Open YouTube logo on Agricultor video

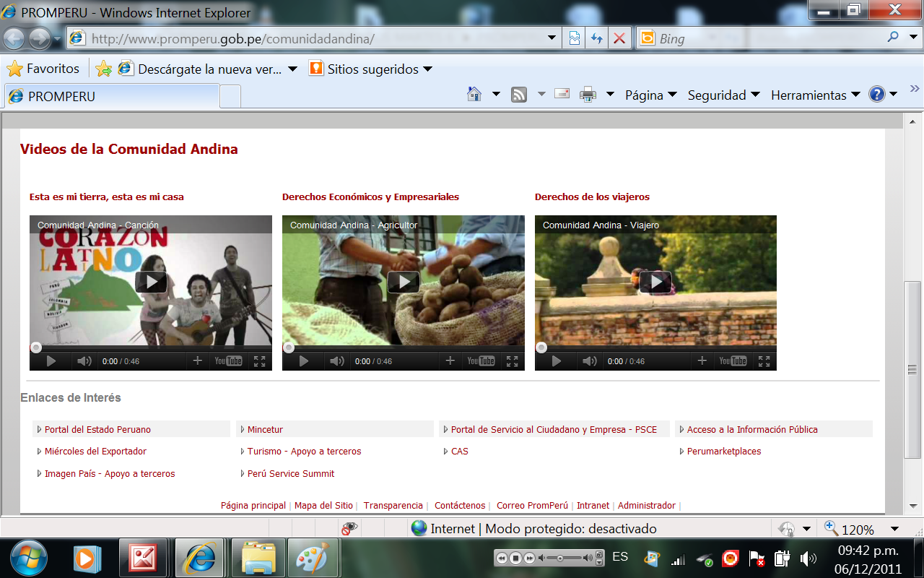(481, 361)
